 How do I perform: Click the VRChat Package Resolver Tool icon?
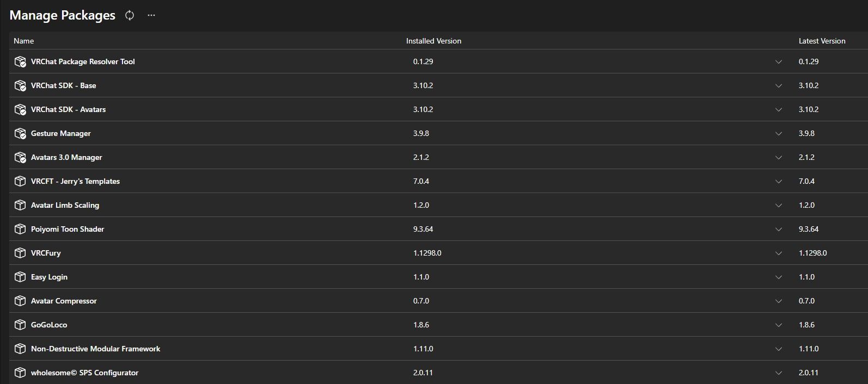20,61
